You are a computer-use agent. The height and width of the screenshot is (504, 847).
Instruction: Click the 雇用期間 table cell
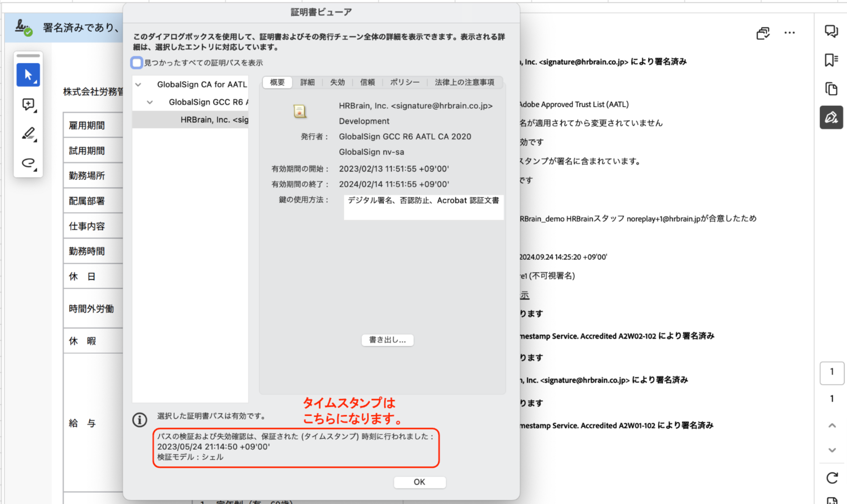point(93,125)
